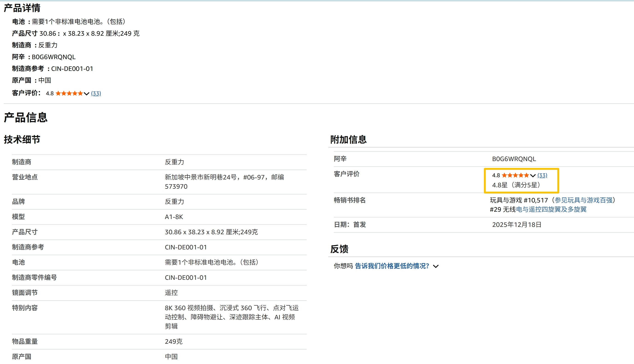This screenshot has height=364, width=634.
Task: Click the 4.8星（满分5星）text
Action: (x=516, y=185)
